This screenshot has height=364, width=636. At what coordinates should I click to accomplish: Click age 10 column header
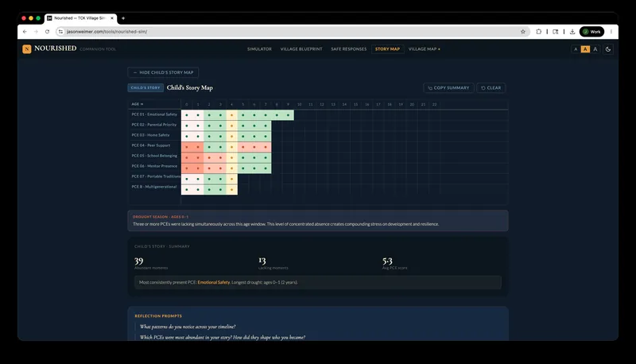[300, 105]
